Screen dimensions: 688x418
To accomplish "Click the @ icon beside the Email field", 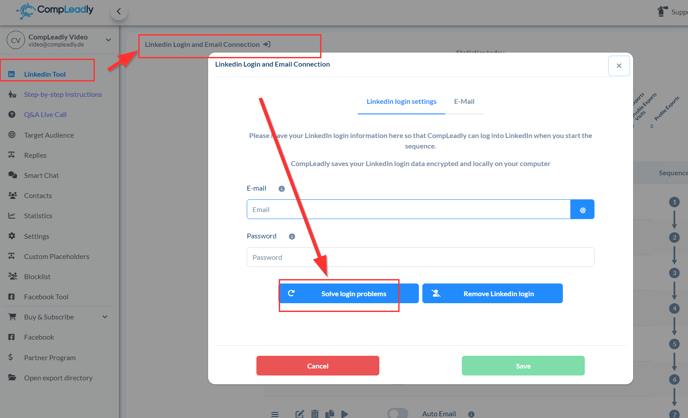I will click(x=582, y=209).
